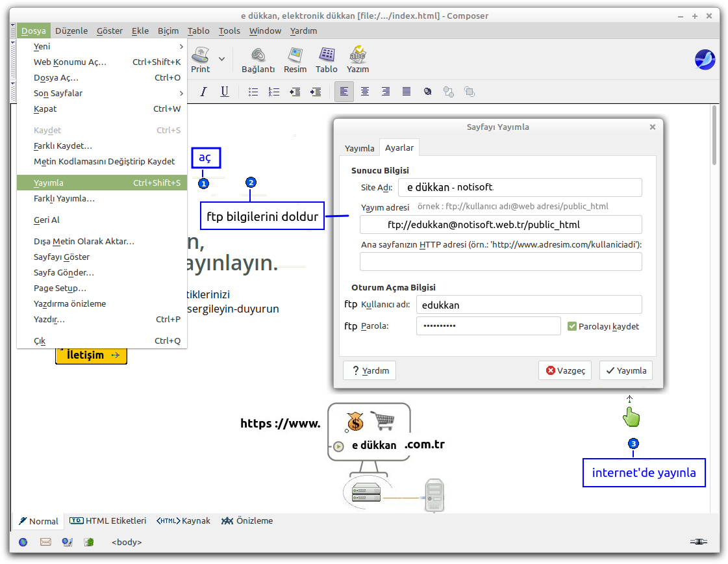Click the Site Adı input field

pyautogui.click(x=520, y=188)
